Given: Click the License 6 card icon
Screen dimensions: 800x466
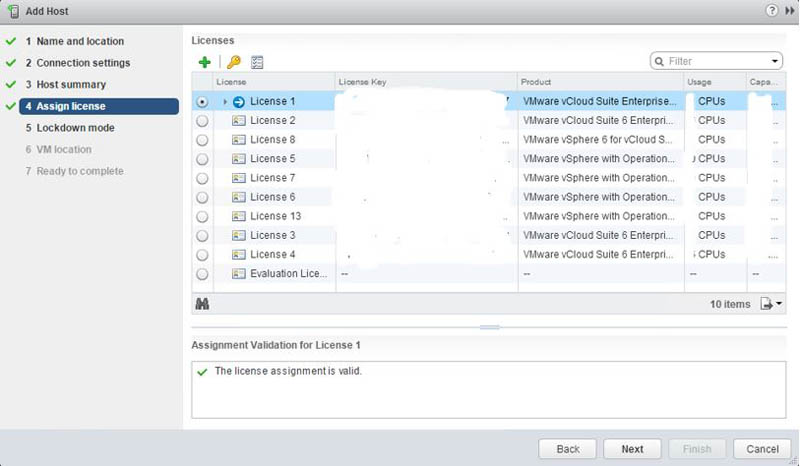Looking at the screenshot, I should pyautogui.click(x=238, y=197).
